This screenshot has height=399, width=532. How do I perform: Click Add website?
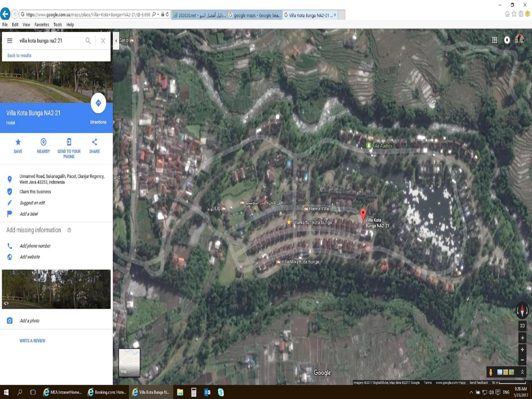[x=30, y=257]
